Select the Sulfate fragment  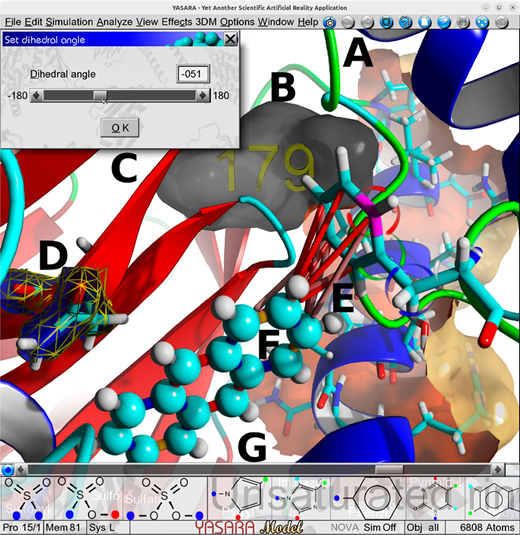(x=164, y=498)
